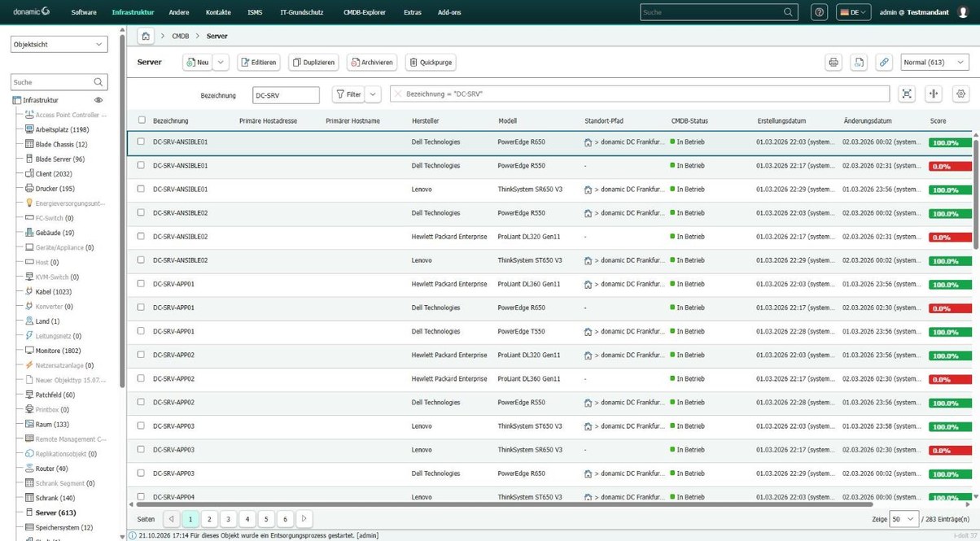
Task: Click the sidebar search magnifier icon
Action: tap(98, 82)
